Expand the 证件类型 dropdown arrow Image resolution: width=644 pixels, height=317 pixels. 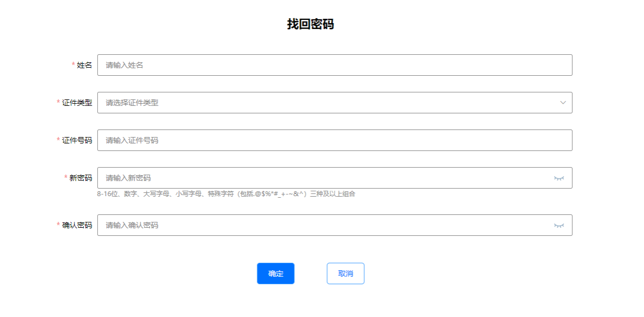(x=563, y=103)
